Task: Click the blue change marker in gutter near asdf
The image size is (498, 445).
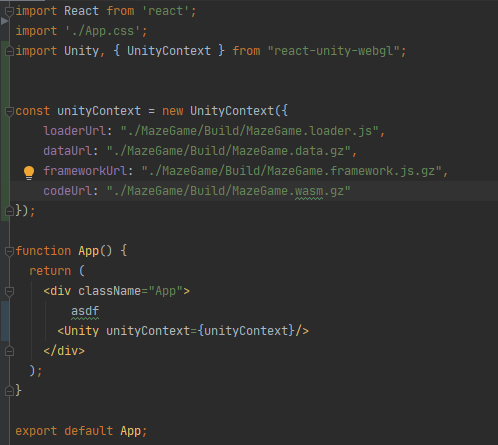Action: (5, 321)
